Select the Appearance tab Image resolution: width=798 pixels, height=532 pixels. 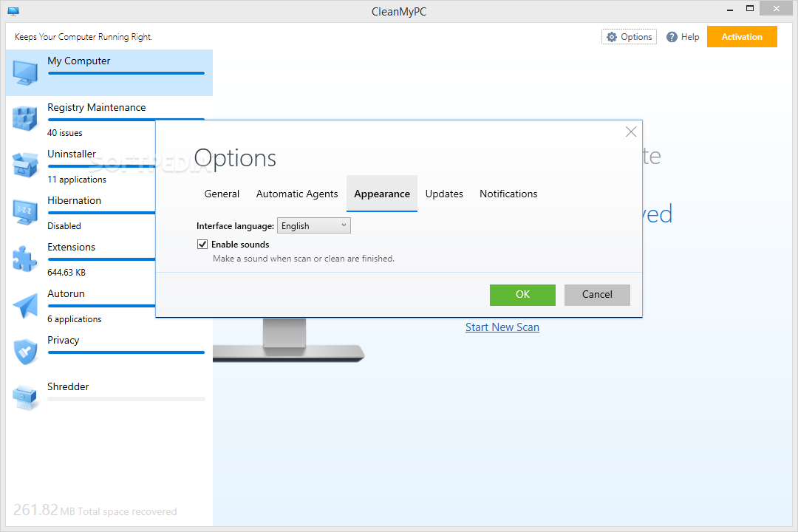pos(382,194)
